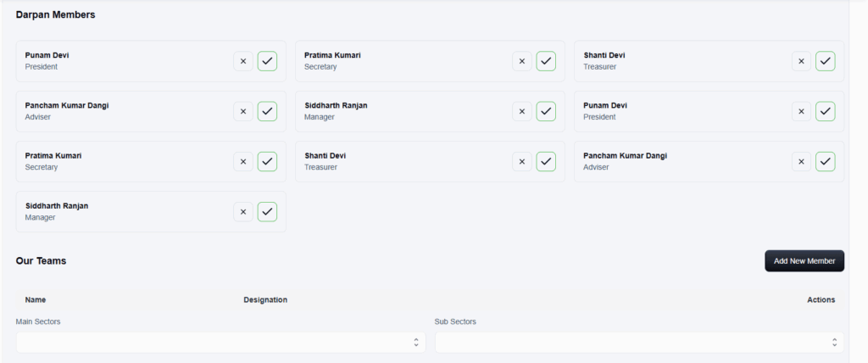Reject the first Punam Devi President card

(x=243, y=61)
